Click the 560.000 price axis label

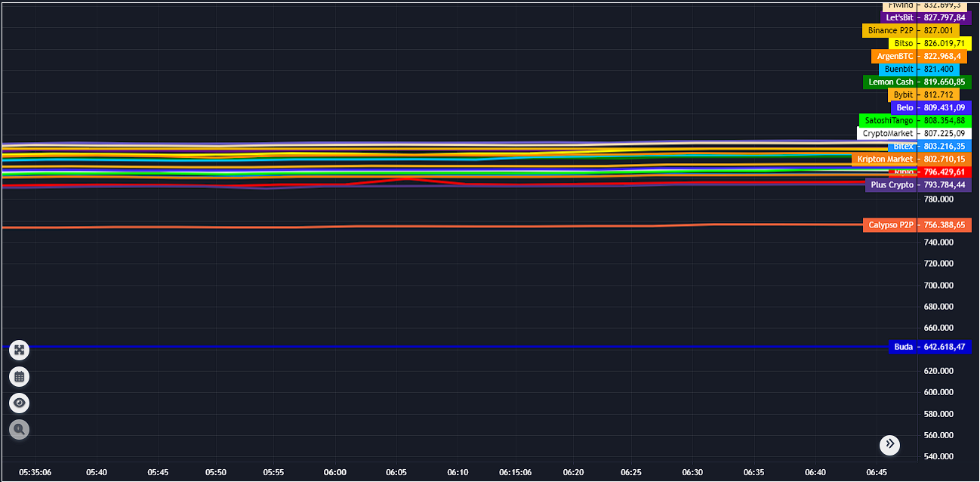click(938, 435)
